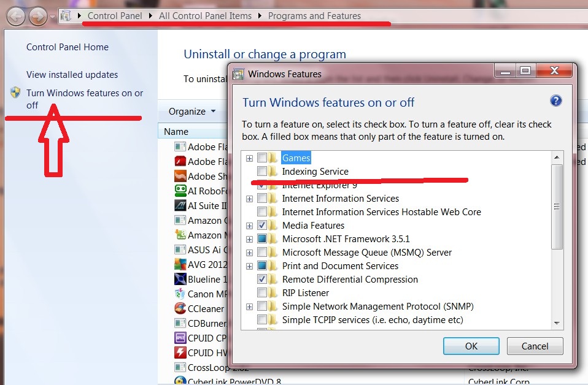Screen dimensions: 588x385
Task: Expand Print and Document Services node
Action: click(x=249, y=266)
